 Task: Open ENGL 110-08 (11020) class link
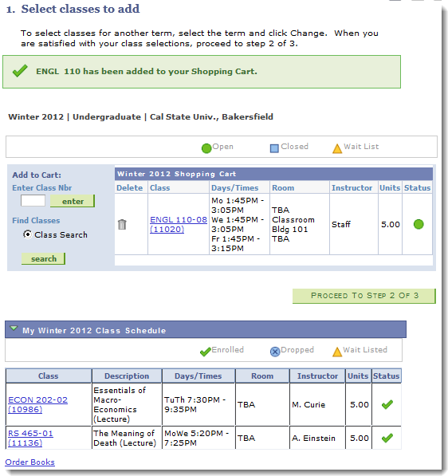pos(179,224)
